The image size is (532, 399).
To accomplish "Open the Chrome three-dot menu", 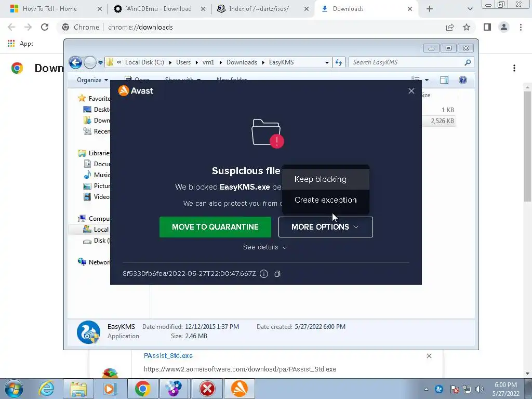I will tap(521, 27).
